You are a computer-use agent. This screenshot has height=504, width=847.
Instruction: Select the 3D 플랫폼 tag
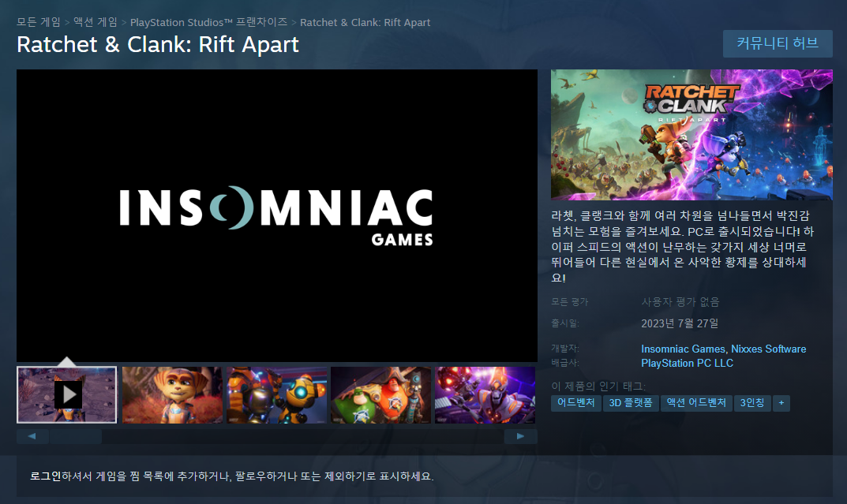click(631, 403)
